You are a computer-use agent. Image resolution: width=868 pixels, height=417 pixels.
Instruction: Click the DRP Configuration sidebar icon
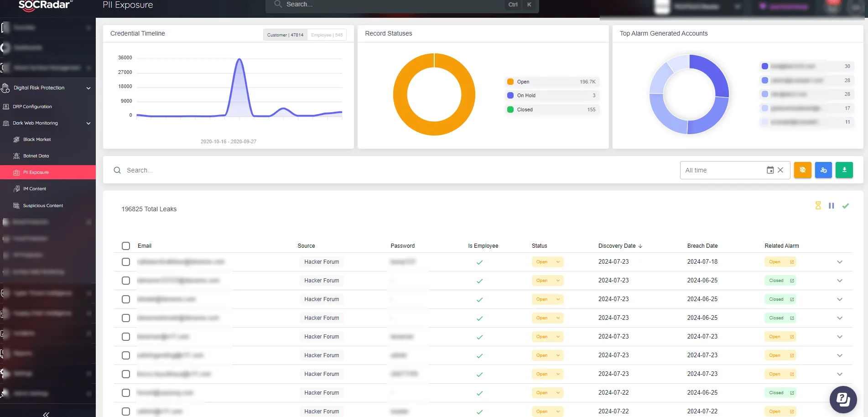pyautogui.click(x=6, y=107)
